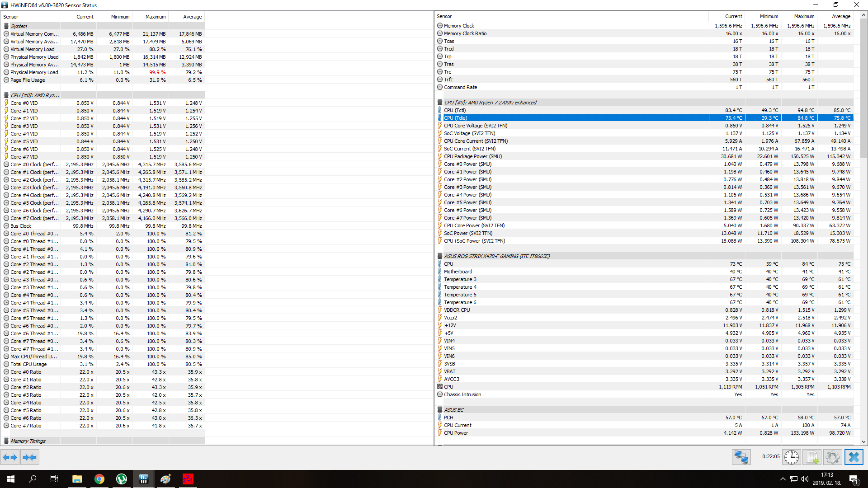This screenshot has width=868, height=488.
Task: Select the Core #7 Ratio row
Action: click(x=103, y=426)
